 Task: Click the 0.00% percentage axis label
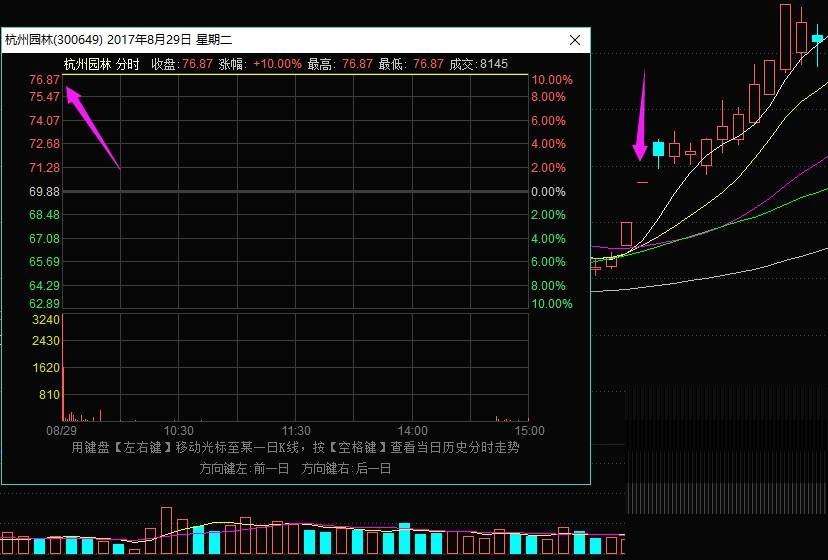click(551, 191)
